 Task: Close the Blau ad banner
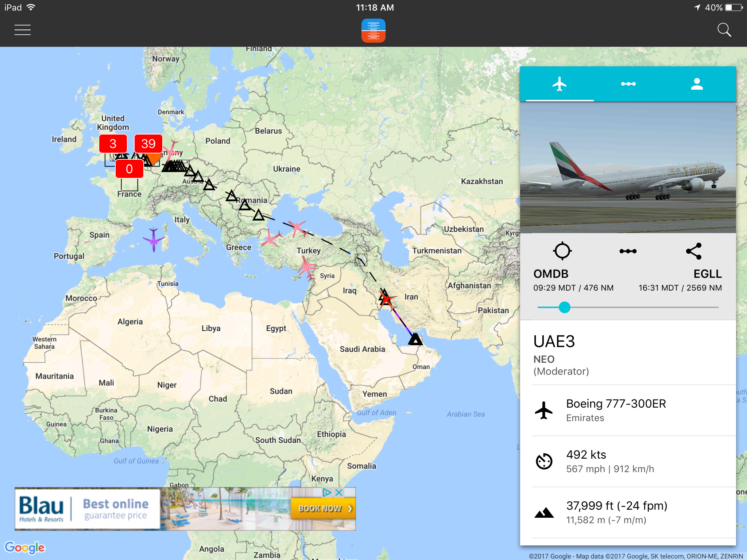(x=339, y=493)
